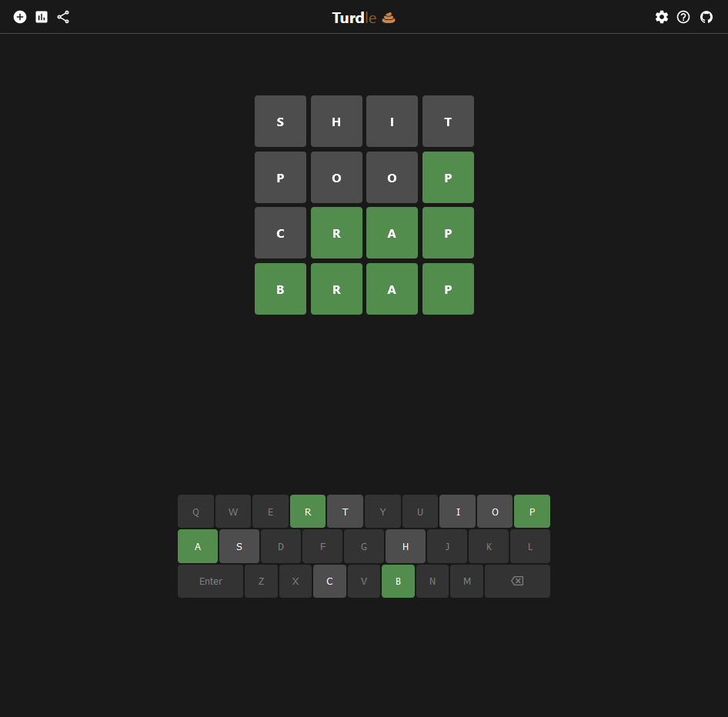Start a new game with plus icon

point(20,17)
